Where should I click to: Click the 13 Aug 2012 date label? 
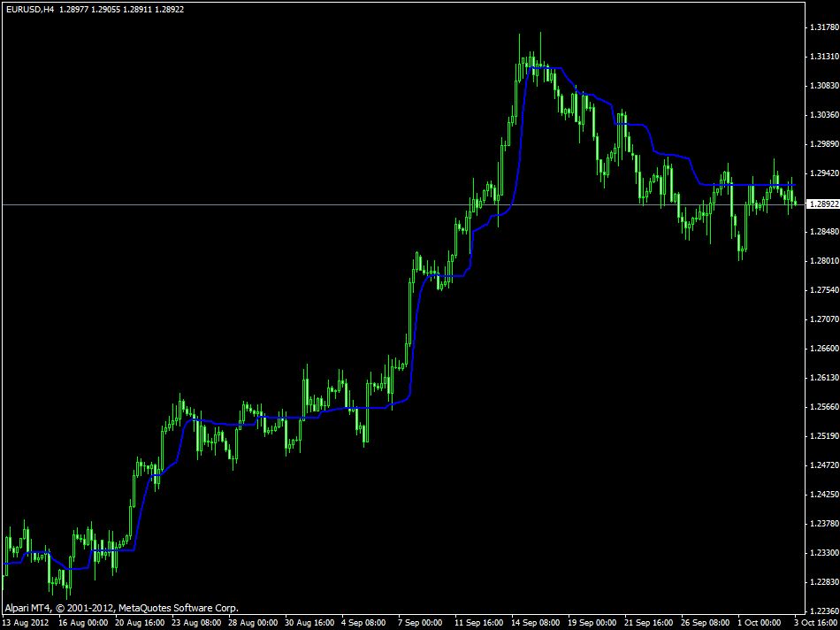click(27, 624)
